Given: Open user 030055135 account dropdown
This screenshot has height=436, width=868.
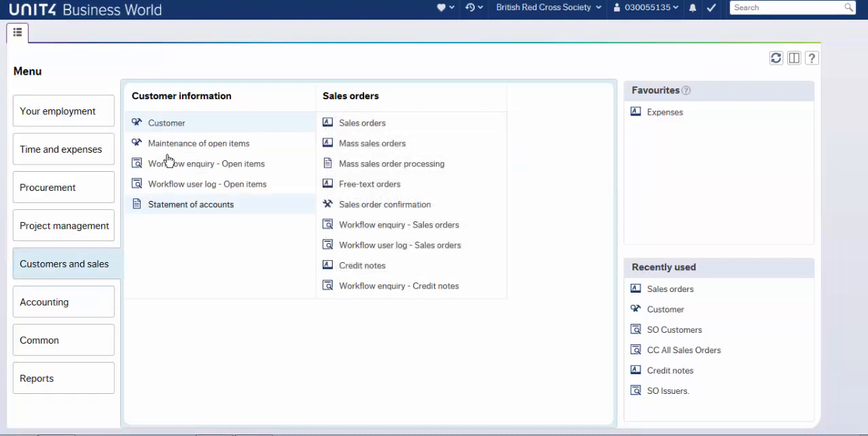Looking at the screenshot, I should tap(645, 7).
